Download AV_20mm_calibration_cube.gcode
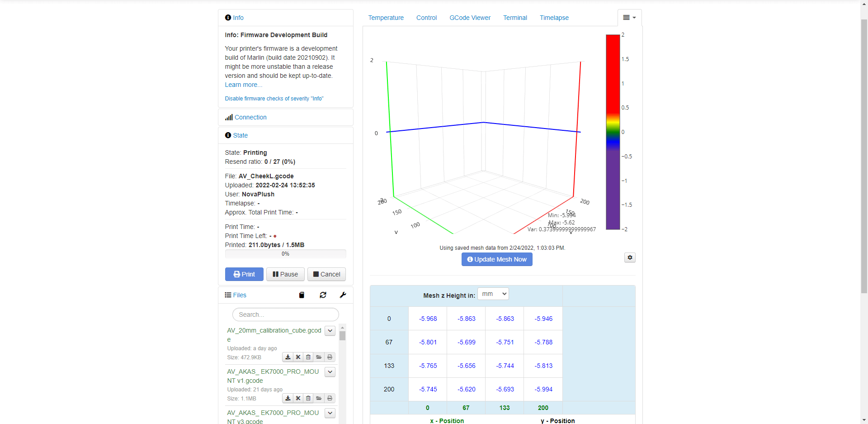Screen dimensions: 868x424 coord(288,357)
